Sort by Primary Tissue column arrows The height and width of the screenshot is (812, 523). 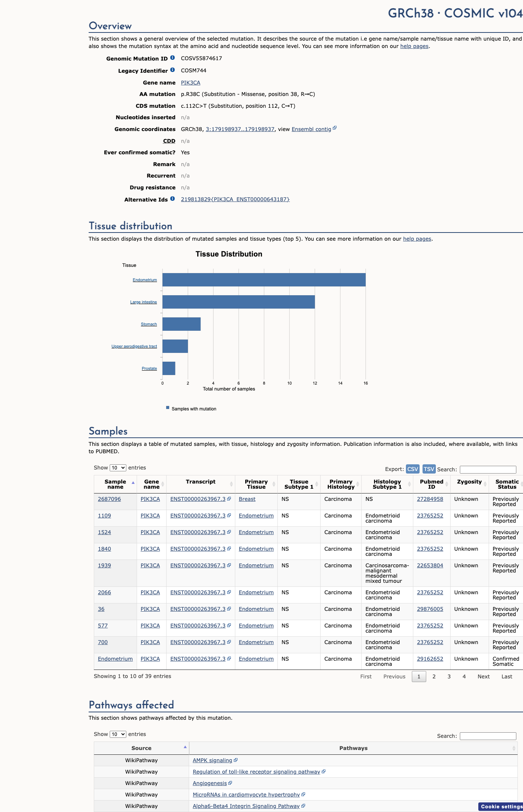click(274, 484)
